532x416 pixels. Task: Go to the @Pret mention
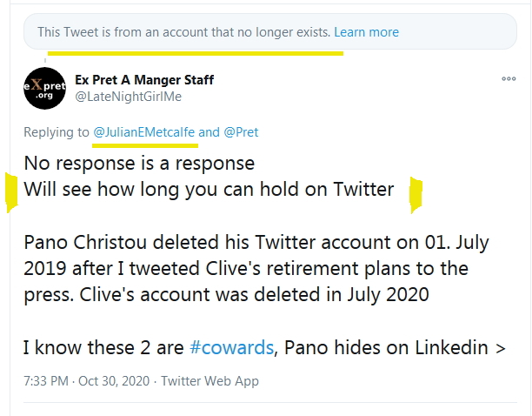pos(241,132)
